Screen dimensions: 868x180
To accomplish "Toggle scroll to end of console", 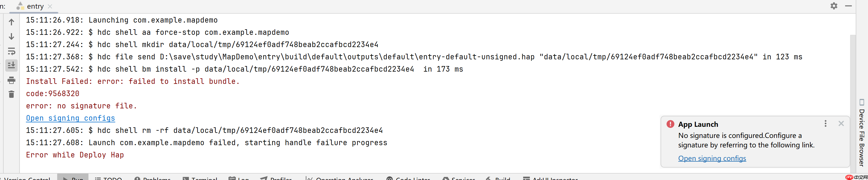I will [11, 65].
